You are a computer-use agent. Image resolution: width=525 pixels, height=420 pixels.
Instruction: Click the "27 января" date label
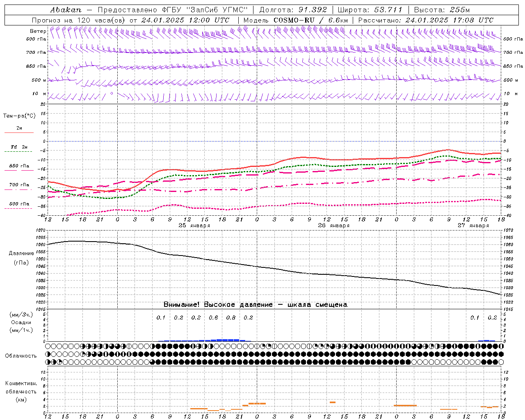(473, 226)
